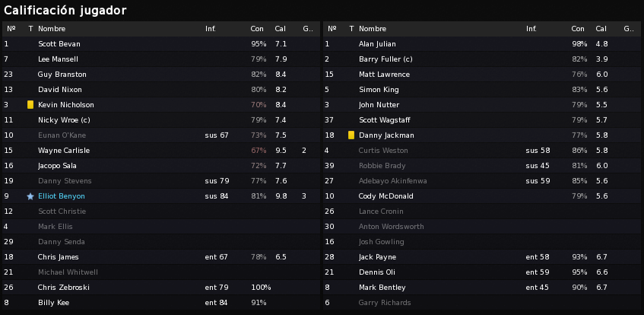Click the star icon beside Elliot Benyon
Image resolution: width=644 pixels, height=315 pixels.
[30, 196]
